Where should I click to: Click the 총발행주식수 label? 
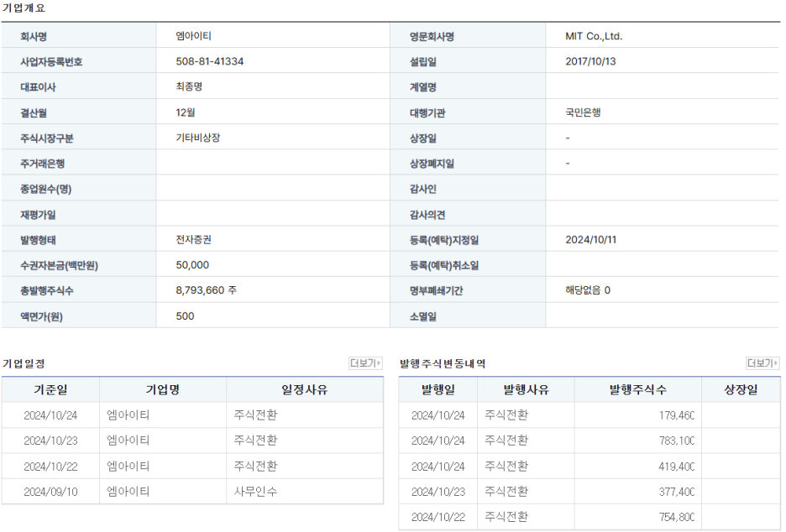(47, 290)
